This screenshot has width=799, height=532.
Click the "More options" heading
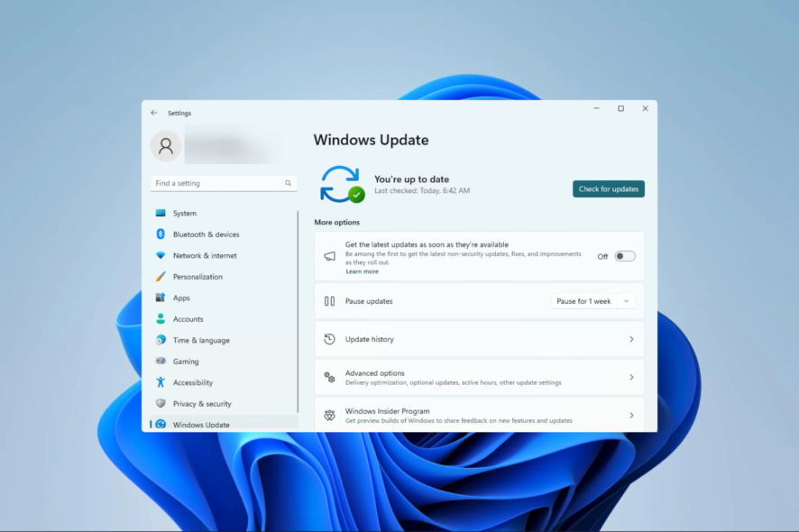point(336,222)
